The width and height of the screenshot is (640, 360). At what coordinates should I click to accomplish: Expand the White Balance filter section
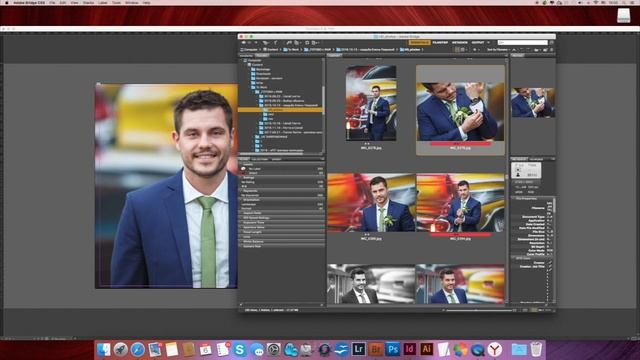coord(282,242)
